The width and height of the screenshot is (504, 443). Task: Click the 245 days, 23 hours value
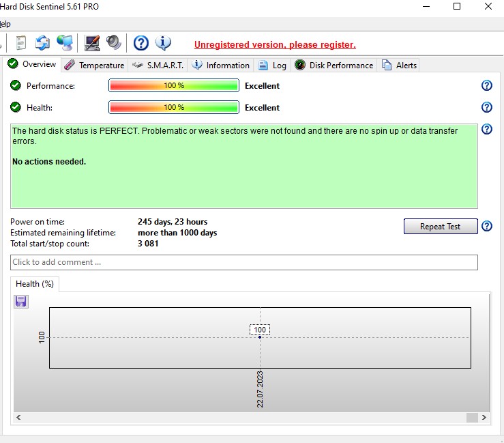(173, 222)
